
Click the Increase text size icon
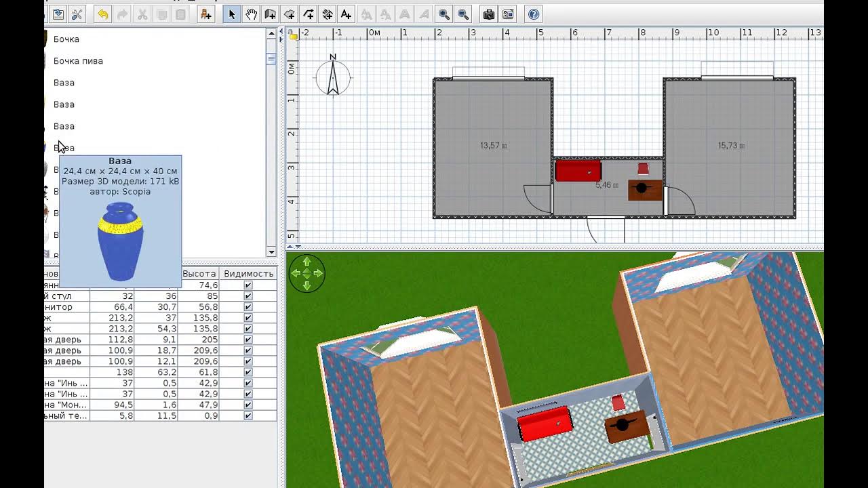tap(366, 14)
